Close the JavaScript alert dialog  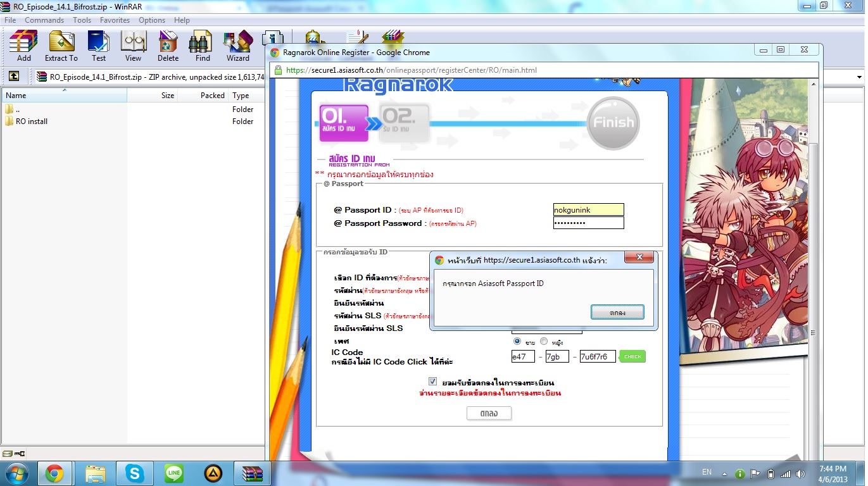[x=639, y=258]
